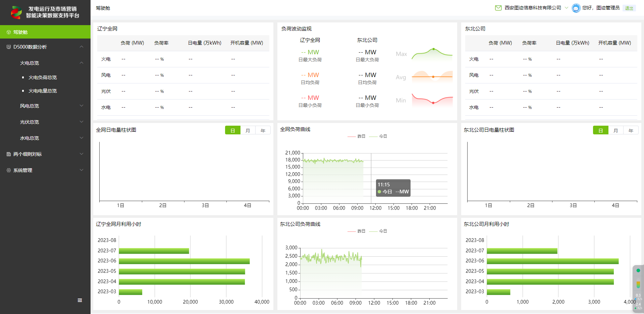Image resolution: width=644 pixels, height=314 pixels.
Task: Click 水电 row in 东北公司 table
Action: coord(551,107)
